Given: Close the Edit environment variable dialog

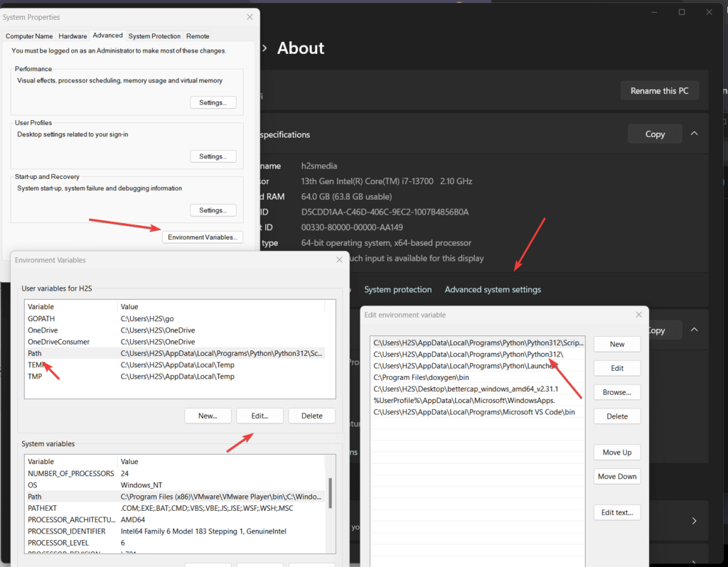Looking at the screenshot, I should pos(638,315).
